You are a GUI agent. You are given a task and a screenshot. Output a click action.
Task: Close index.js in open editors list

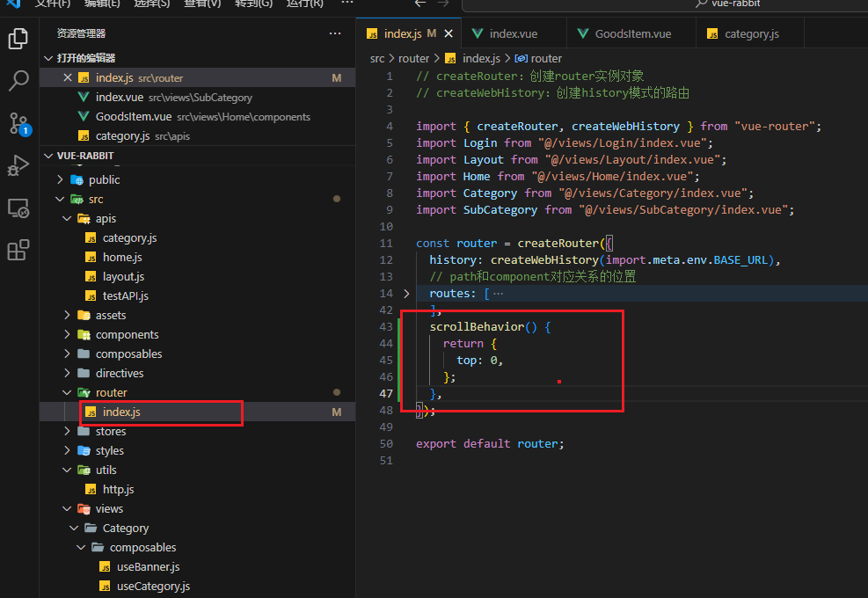pos(67,78)
